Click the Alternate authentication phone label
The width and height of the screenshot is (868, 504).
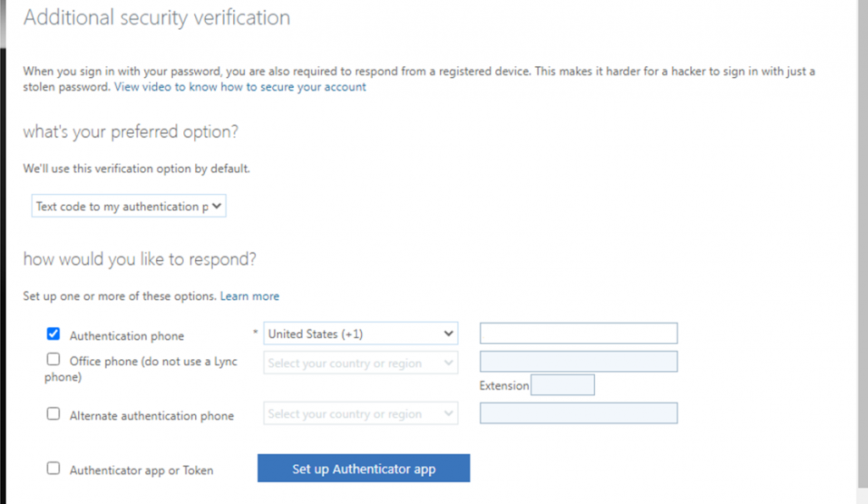(152, 416)
